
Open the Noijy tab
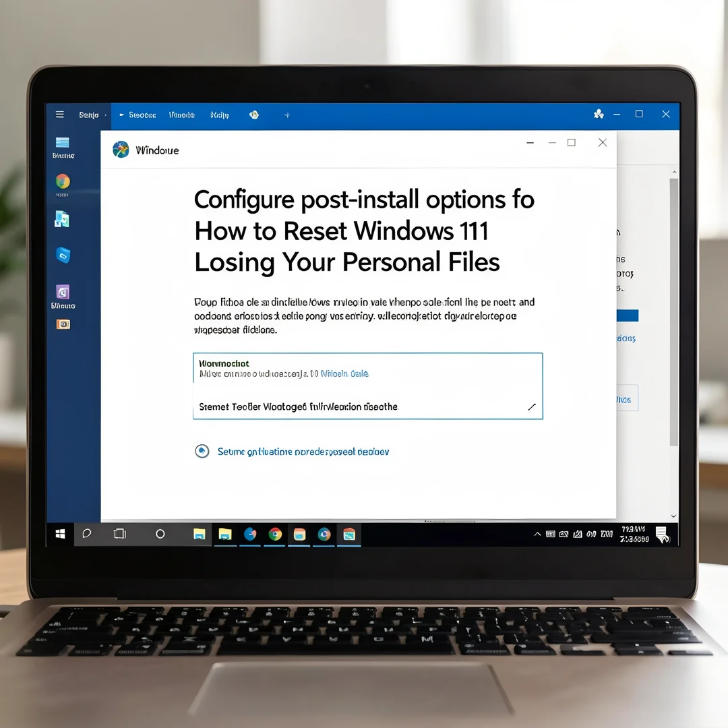[x=220, y=115]
